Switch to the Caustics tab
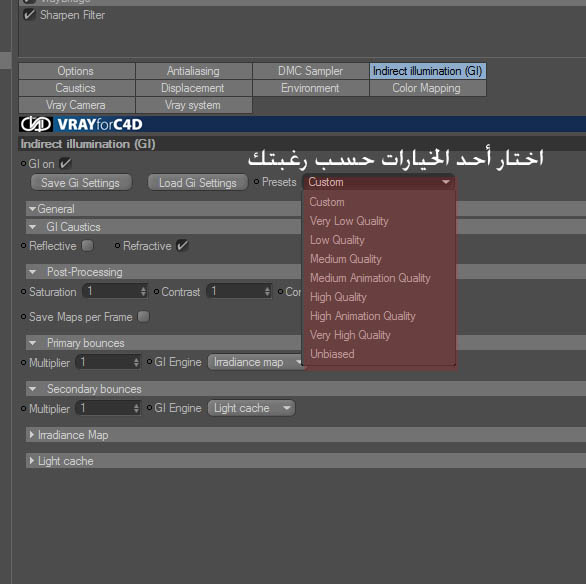 coord(77,88)
